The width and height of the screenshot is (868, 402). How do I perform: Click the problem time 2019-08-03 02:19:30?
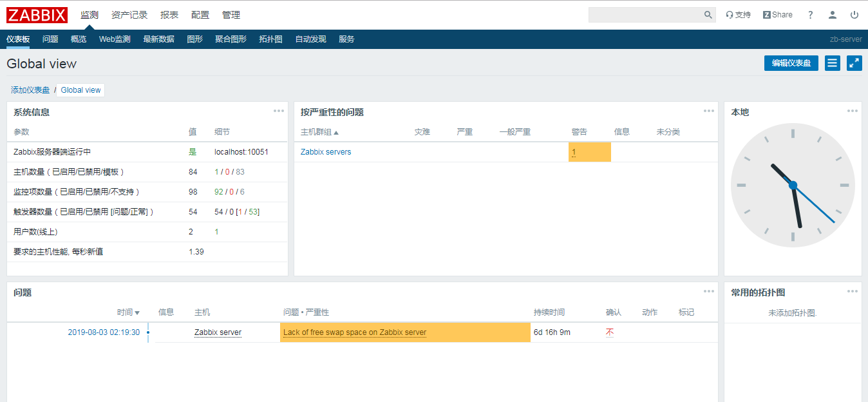(104, 332)
